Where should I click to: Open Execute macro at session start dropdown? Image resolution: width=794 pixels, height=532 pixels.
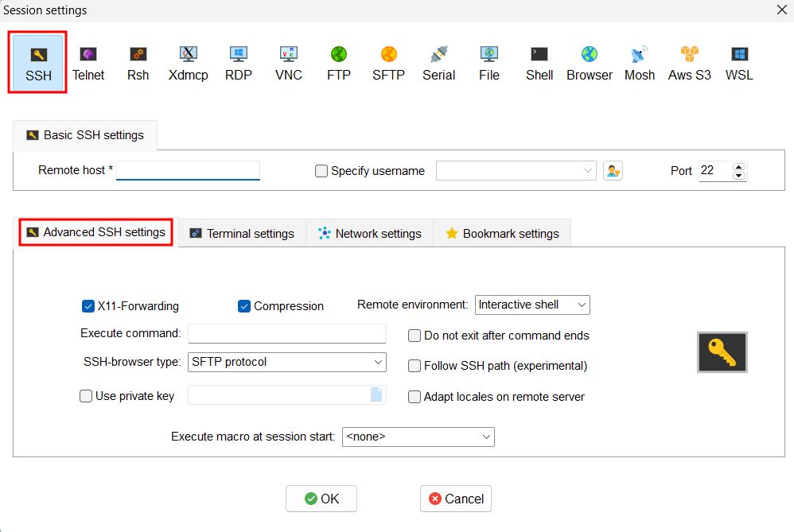point(418,437)
